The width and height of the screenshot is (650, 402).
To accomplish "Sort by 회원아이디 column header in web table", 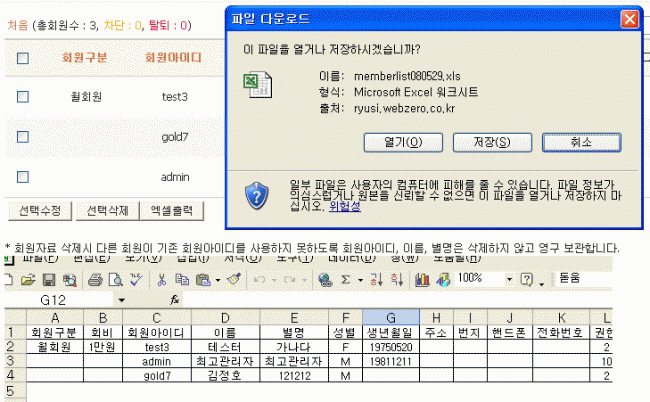I will pyautogui.click(x=173, y=57).
